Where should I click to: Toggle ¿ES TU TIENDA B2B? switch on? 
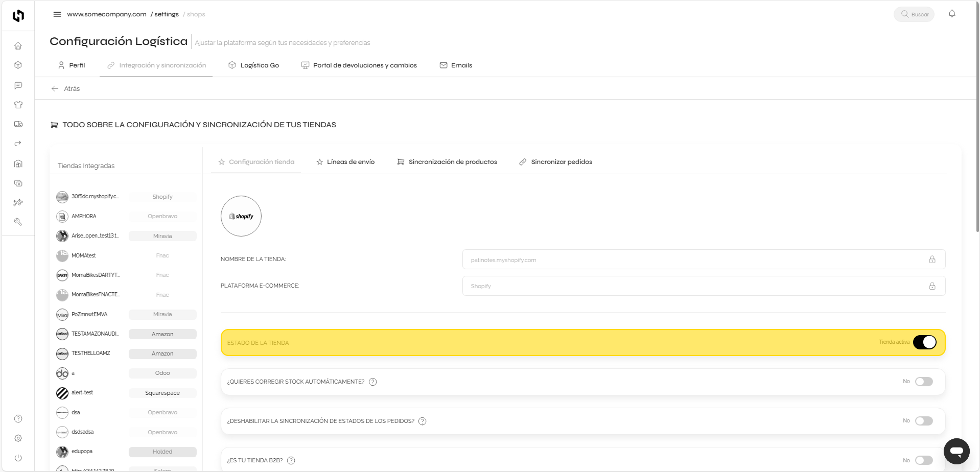tap(923, 460)
